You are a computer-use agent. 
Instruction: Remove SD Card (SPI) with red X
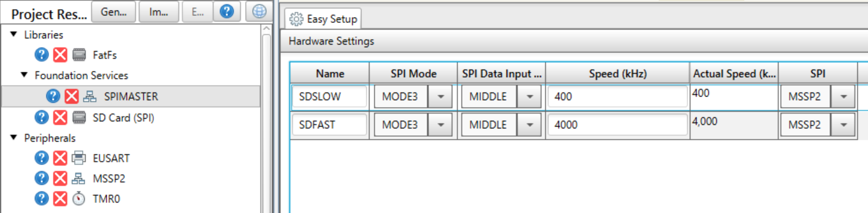point(60,118)
